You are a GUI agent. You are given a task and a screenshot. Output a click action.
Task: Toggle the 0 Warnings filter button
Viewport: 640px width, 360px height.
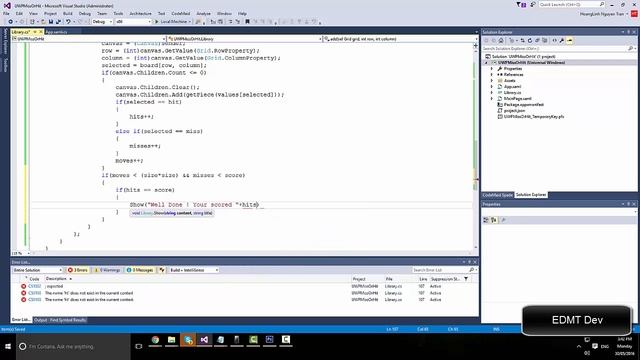pyautogui.click(x=107, y=270)
